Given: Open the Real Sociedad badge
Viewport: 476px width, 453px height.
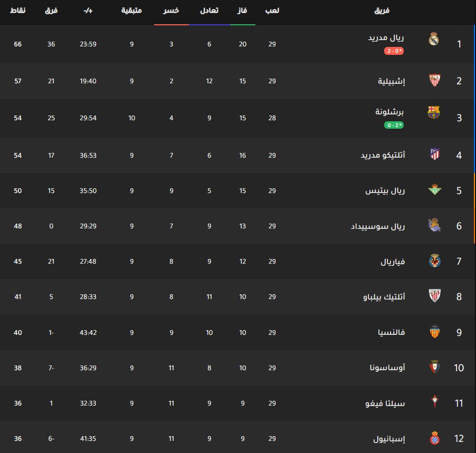Looking at the screenshot, I should [x=434, y=225].
